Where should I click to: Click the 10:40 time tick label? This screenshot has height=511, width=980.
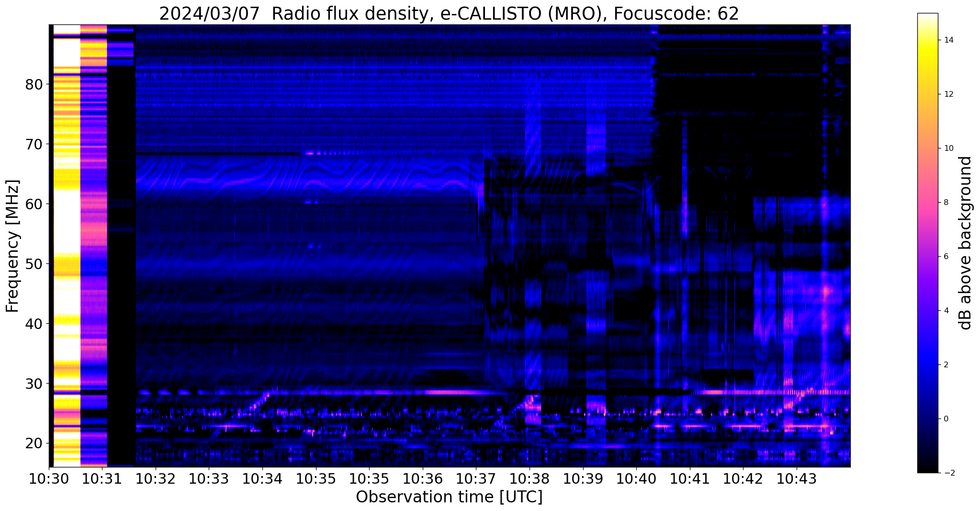[636, 479]
